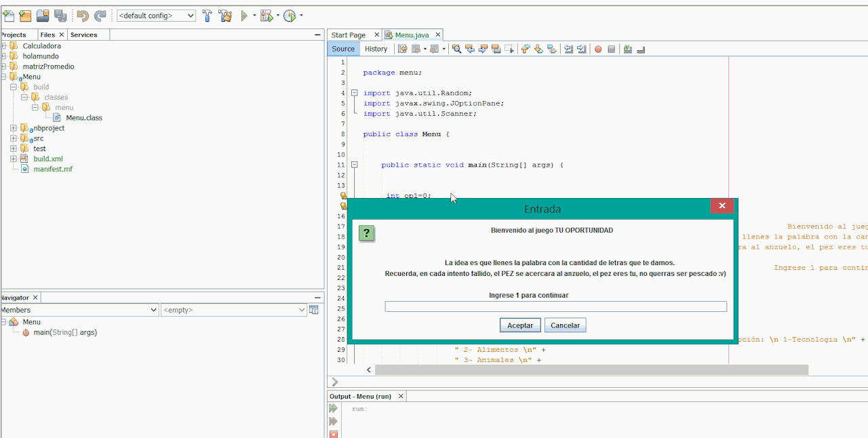Toggle Rectangular Selection icon
The height and width of the screenshot is (438, 868).
pyautogui.click(x=509, y=49)
